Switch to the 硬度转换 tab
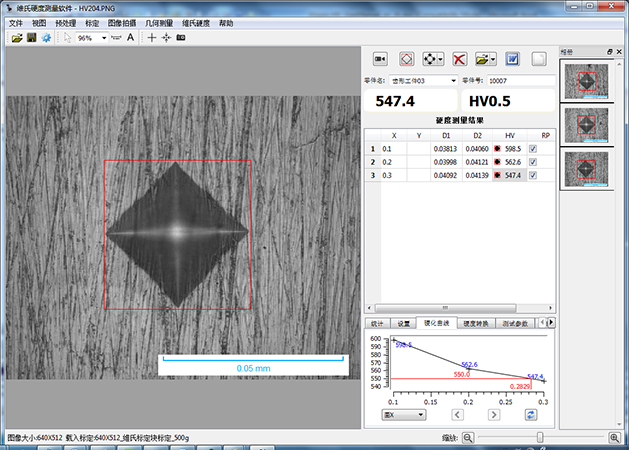Viewport: 629px width, 450px height. point(477,324)
